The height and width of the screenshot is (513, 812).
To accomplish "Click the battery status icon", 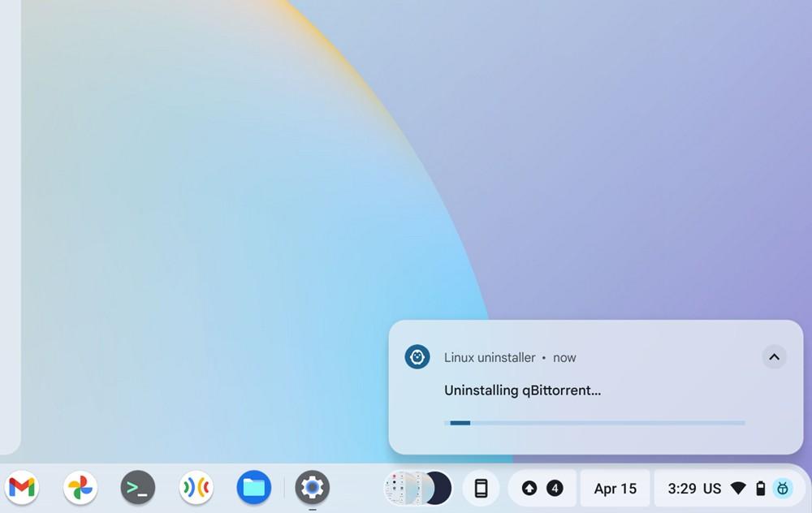I will 760,488.
